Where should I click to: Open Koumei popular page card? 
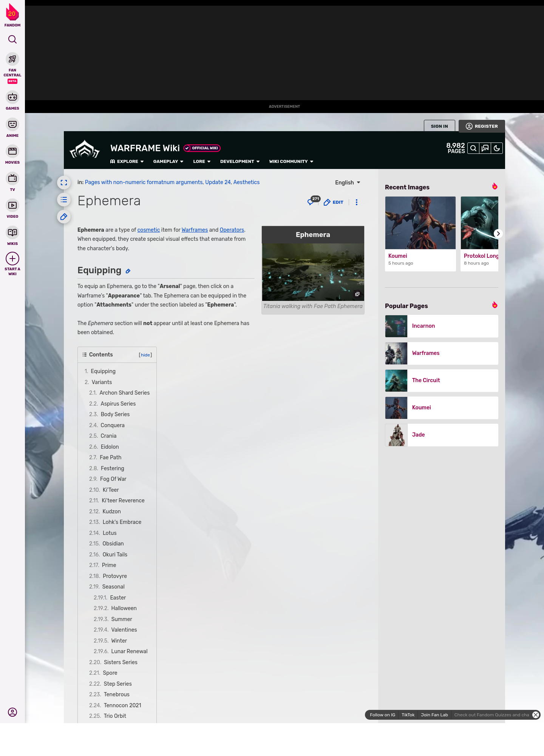pos(442,408)
